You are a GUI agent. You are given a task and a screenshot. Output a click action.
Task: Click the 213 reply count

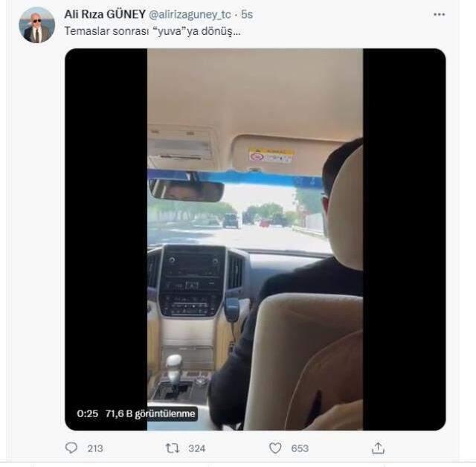click(x=94, y=448)
